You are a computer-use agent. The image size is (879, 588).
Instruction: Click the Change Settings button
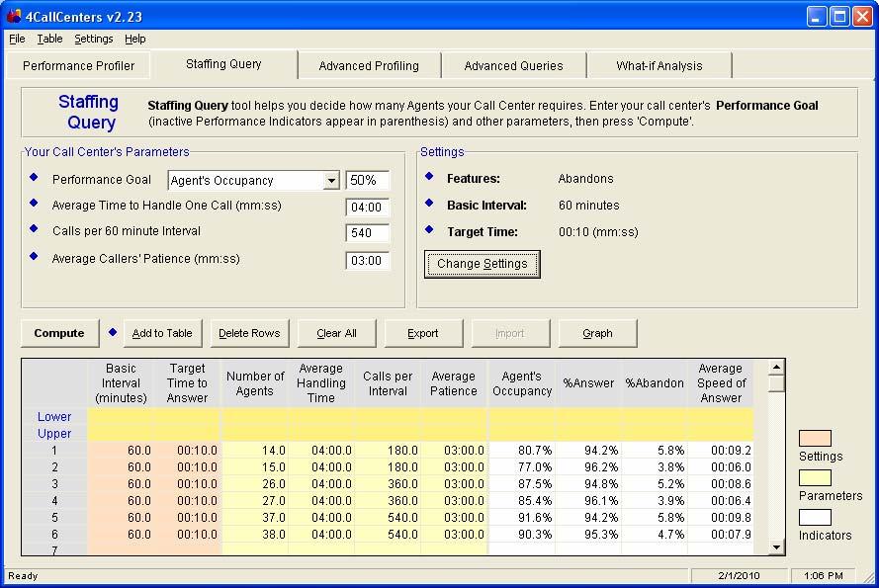pyautogui.click(x=483, y=264)
